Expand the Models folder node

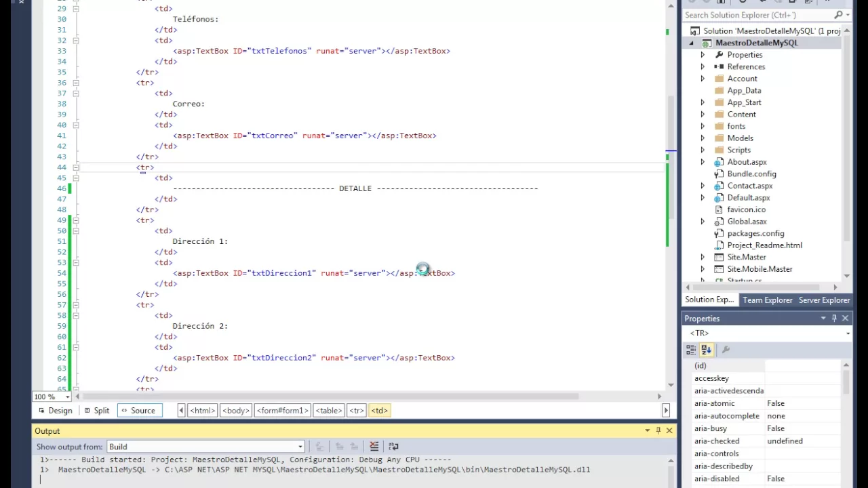click(703, 138)
